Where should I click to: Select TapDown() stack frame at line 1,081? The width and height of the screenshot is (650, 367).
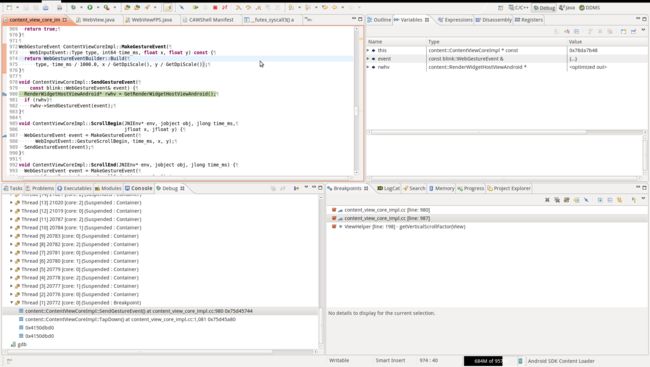coord(130,319)
